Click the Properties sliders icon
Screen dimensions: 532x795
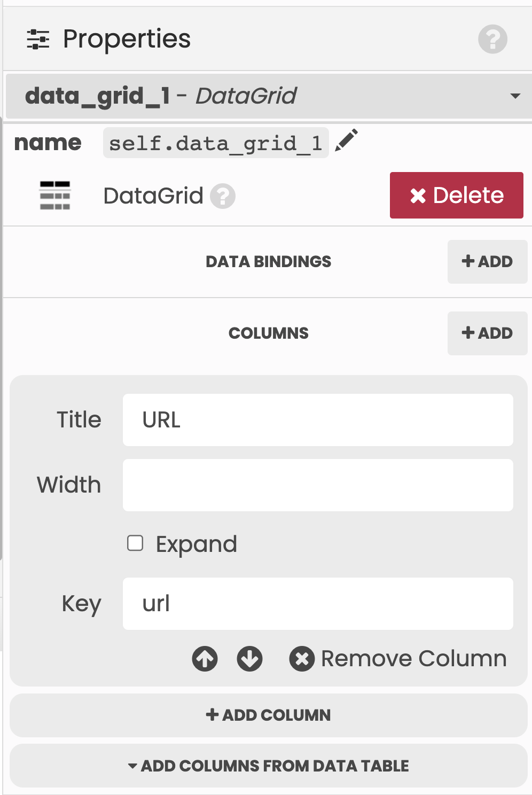[38, 39]
